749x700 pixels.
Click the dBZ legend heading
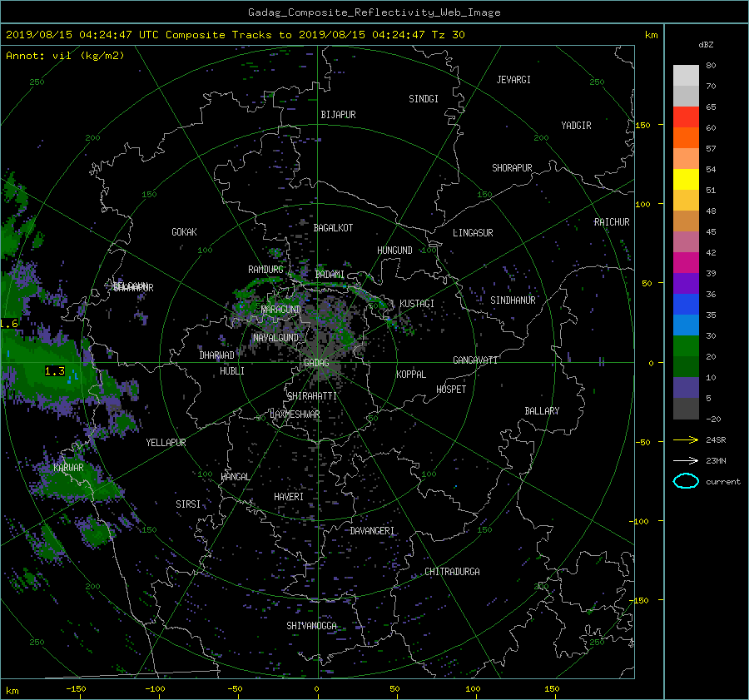click(x=706, y=44)
